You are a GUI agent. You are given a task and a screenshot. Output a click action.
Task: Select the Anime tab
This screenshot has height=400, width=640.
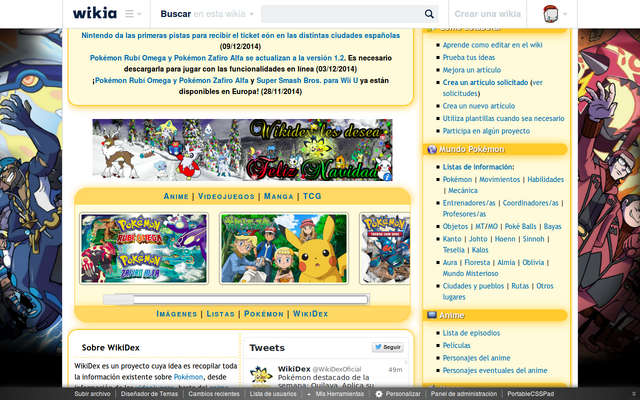[x=176, y=196]
